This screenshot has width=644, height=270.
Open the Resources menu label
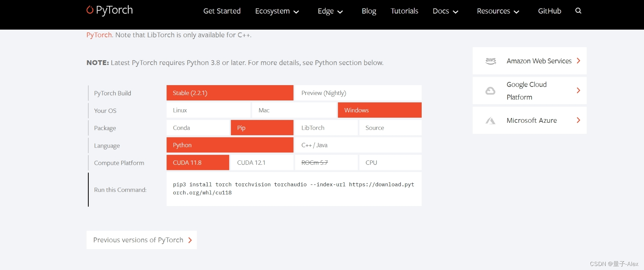coord(493,11)
